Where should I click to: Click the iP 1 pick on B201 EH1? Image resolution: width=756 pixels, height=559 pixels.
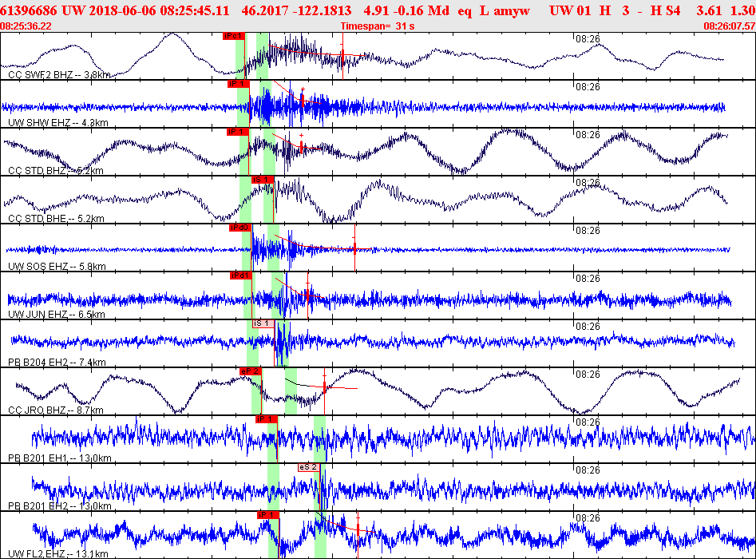[267, 419]
